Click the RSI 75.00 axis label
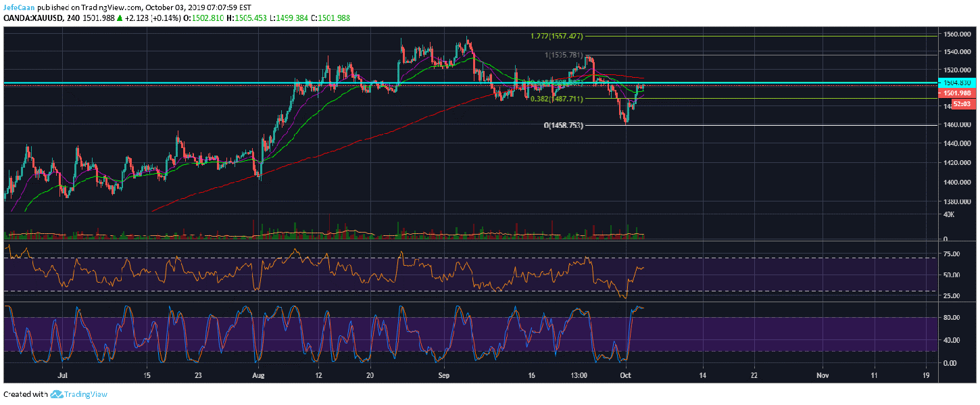 [952, 254]
